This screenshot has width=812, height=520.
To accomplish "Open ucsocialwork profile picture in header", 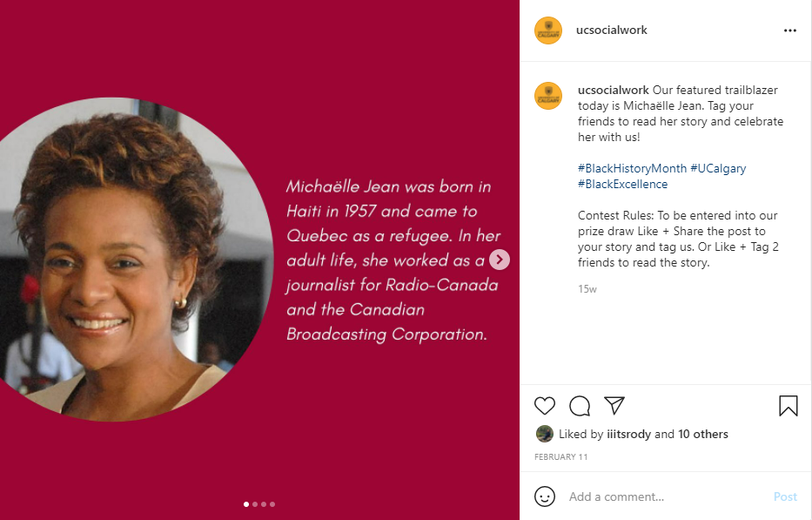I will 548,30.
